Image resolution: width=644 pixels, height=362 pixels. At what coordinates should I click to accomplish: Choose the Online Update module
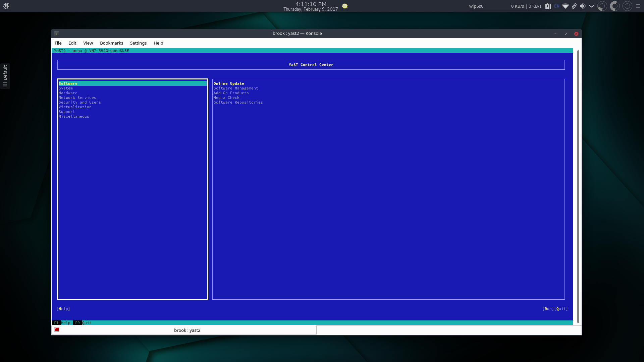pos(229,83)
